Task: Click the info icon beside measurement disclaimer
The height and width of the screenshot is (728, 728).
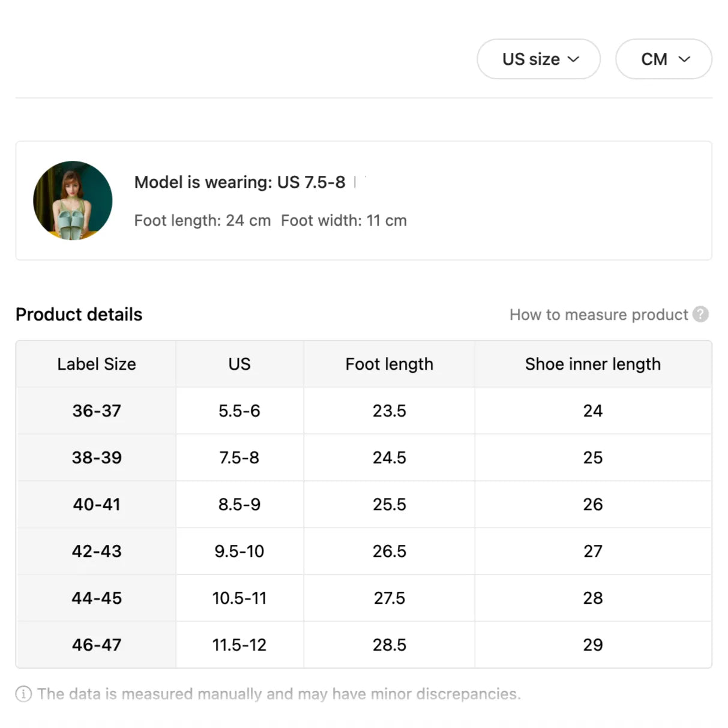Action: [23, 694]
